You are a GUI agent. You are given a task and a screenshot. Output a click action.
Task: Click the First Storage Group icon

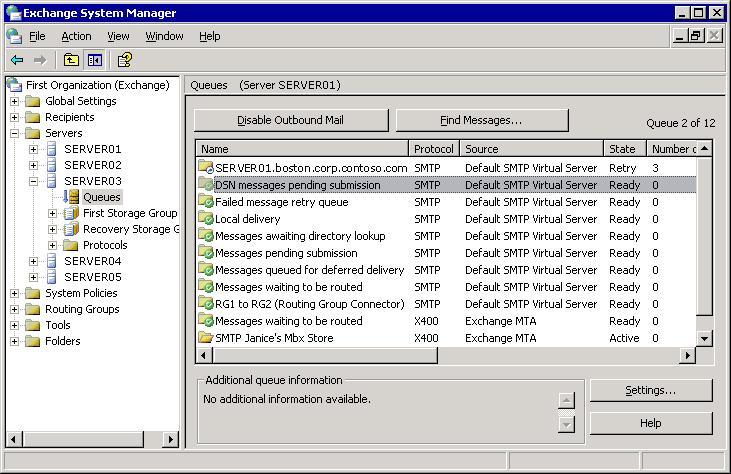pyautogui.click(x=71, y=213)
